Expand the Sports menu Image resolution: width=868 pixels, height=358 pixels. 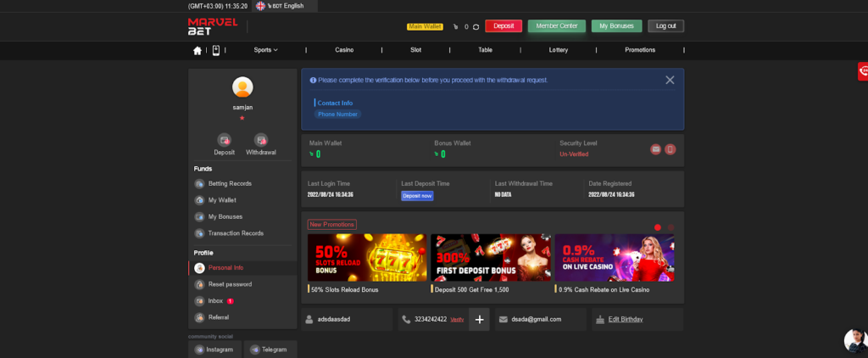[x=265, y=50]
